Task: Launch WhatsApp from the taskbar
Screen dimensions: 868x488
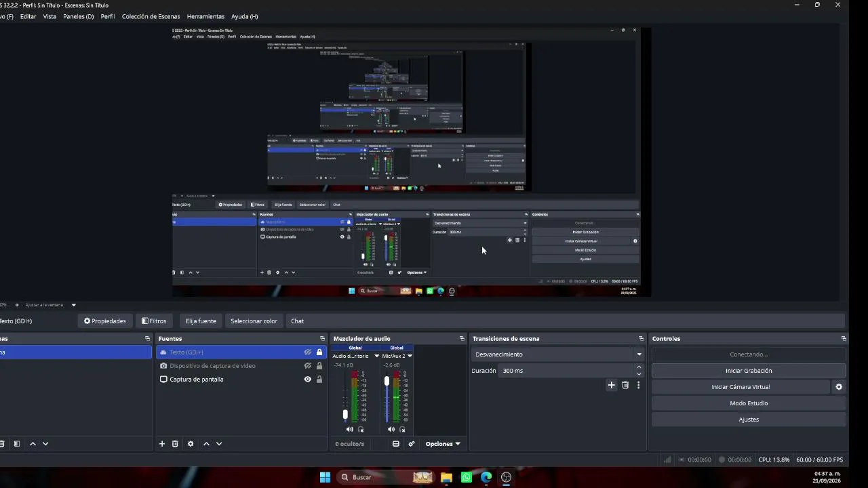Action: tap(467, 477)
